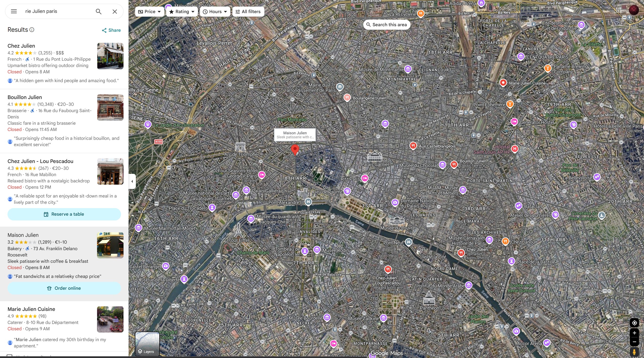This screenshot has height=358, width=644.
Task: Click the review "A hidden gem with kind people"
Action: [x=66, y=81]
